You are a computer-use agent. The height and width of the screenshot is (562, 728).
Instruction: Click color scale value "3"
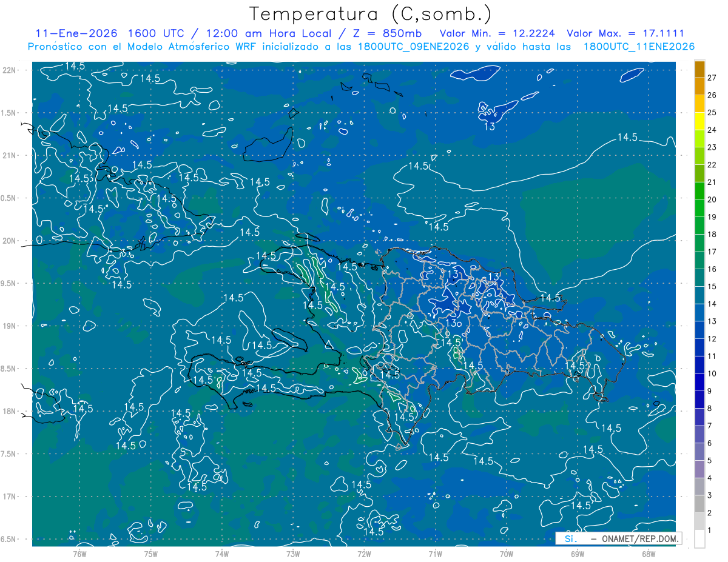point(710,495)
